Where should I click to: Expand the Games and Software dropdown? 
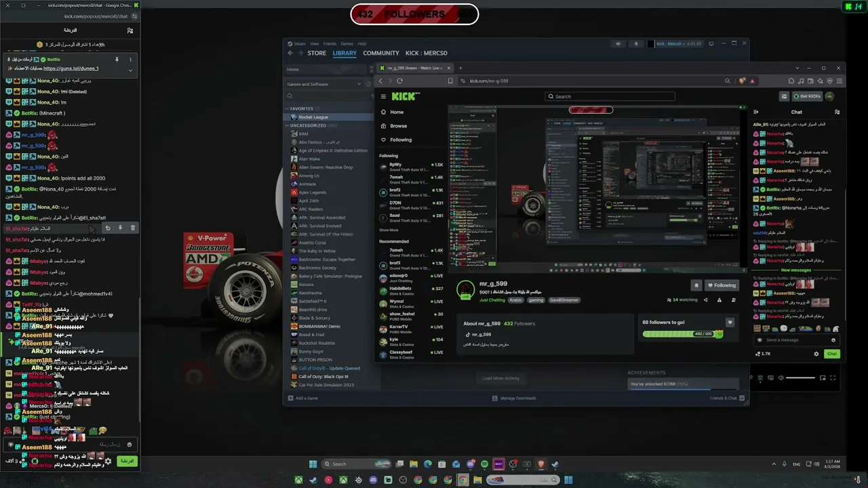pos(325,84)
